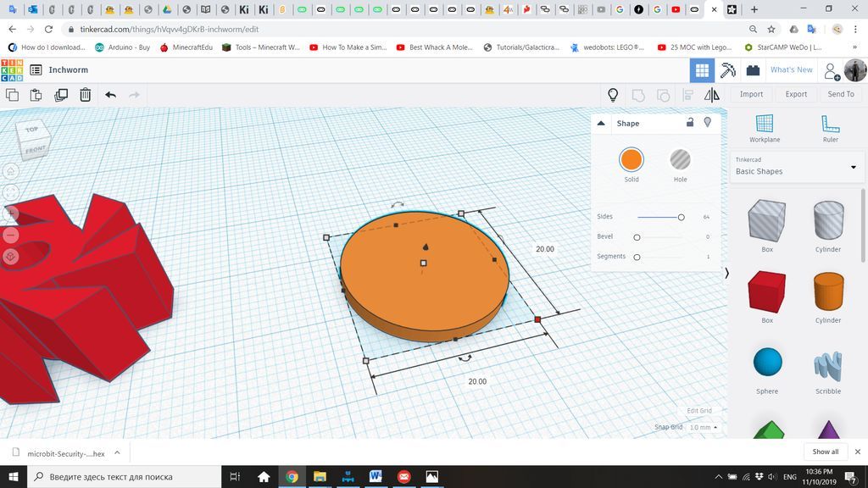Keep shape as Solid
The height and width of the screenshot is (488, 868).
point(632,161)
